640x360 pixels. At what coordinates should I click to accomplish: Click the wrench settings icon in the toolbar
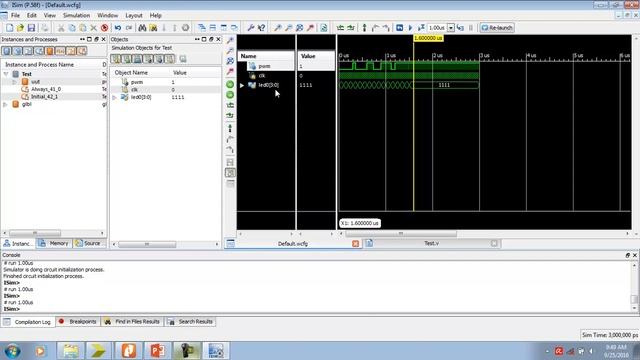pyautogui.click(x=251, y=28)
